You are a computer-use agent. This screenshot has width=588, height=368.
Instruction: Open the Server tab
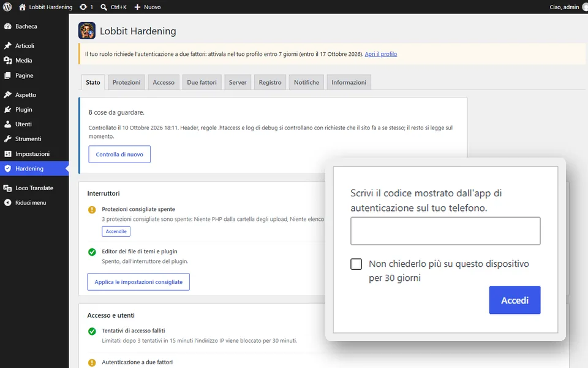(238, 82)
